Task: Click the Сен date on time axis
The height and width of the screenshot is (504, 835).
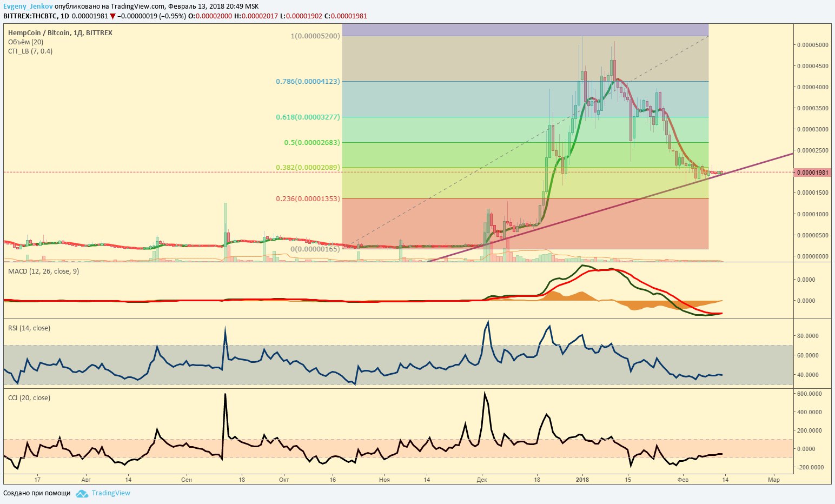Action: point(187,480)
